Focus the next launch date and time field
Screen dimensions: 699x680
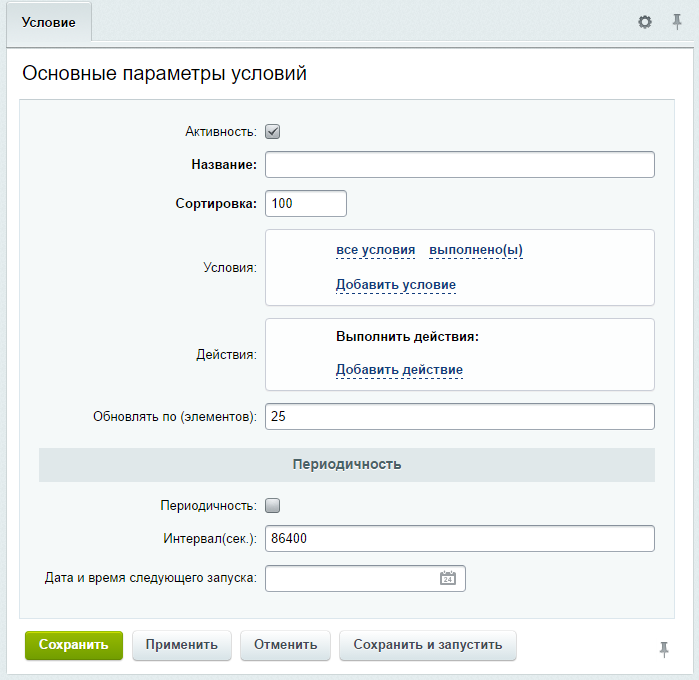350,578
